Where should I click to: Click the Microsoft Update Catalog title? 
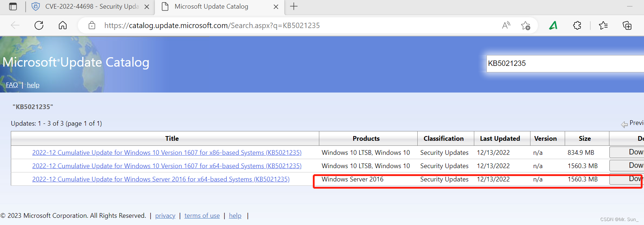76,62
